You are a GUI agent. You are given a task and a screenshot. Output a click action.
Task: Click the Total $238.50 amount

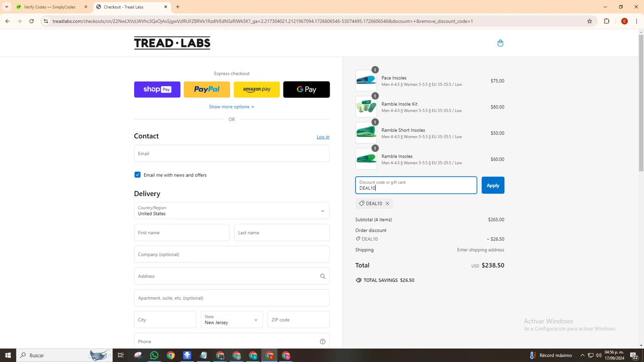493,265
